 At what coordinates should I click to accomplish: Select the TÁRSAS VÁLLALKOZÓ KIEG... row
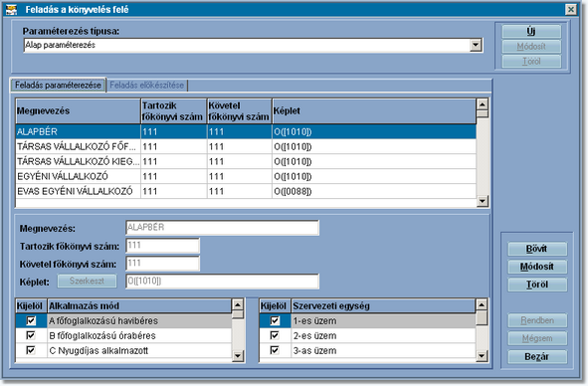pyautogui.click(x=246, y=162)
